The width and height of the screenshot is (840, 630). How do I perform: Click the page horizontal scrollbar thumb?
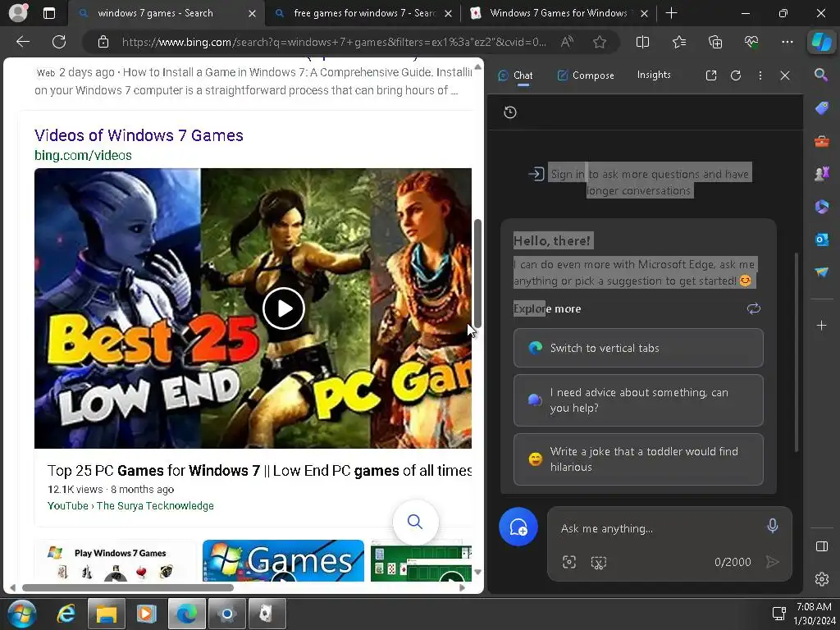coord(127,587)
